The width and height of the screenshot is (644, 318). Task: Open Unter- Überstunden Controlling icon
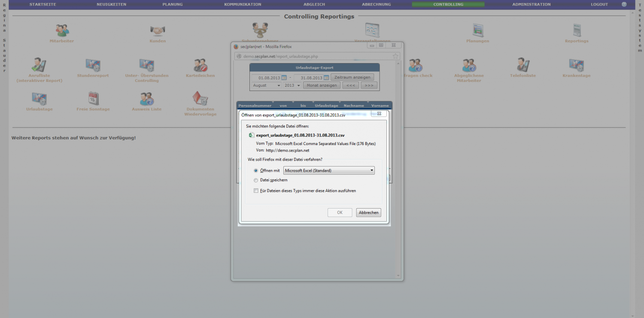147,65
